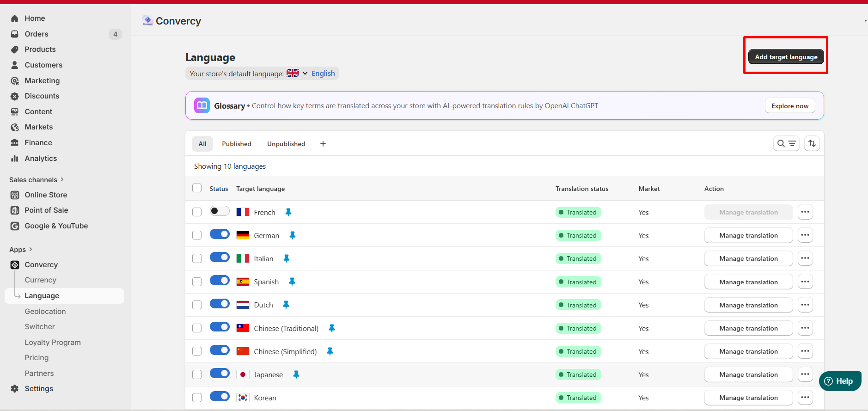Expand the Apps section
This screenshot has height=411, width=868.
(x=21, y=250)
